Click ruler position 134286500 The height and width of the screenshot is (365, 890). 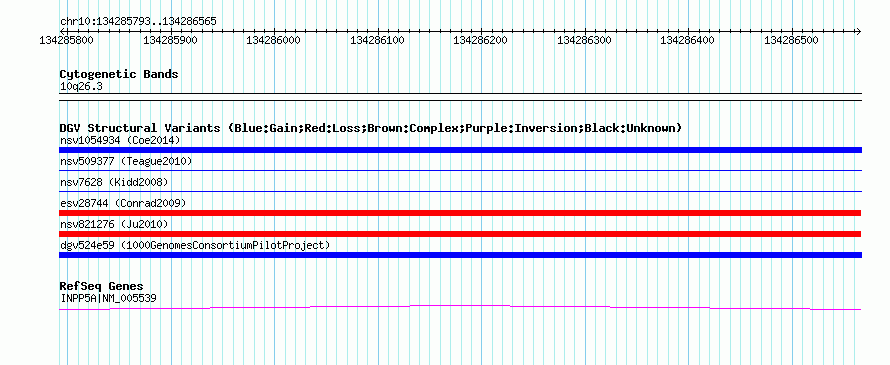click(x=792, y=40)
